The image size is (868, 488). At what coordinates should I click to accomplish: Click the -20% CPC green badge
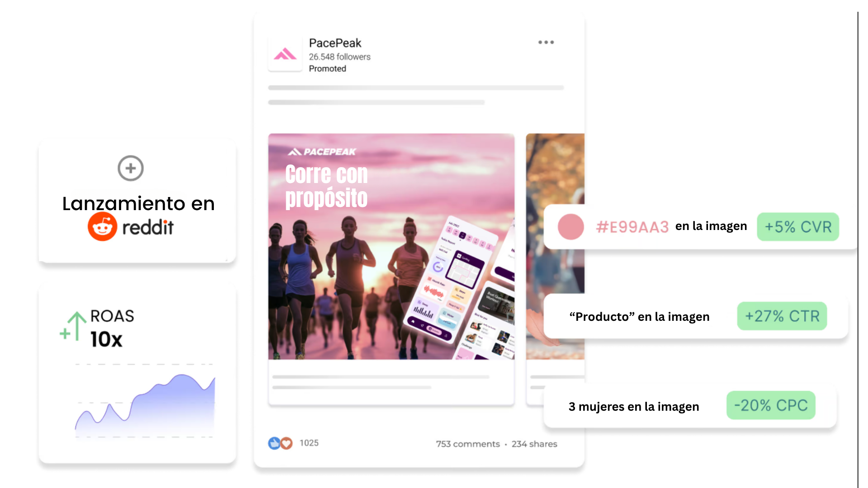(x=771, y=405)
